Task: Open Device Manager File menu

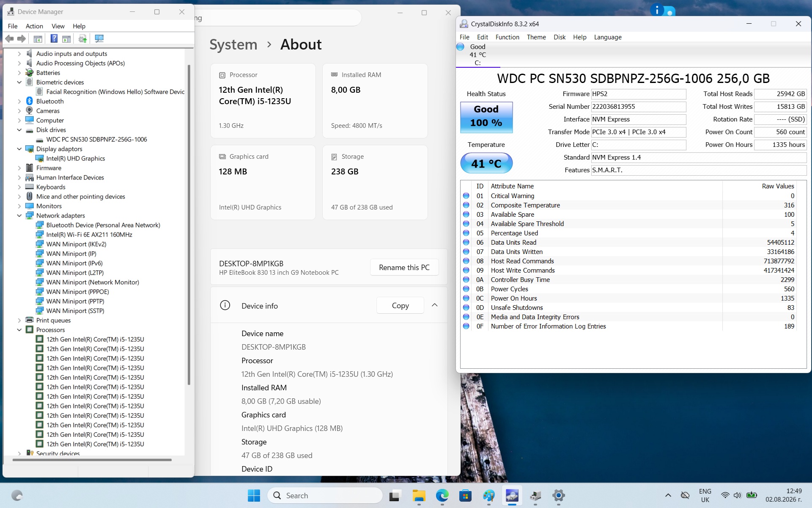Action: coord(13,26)
